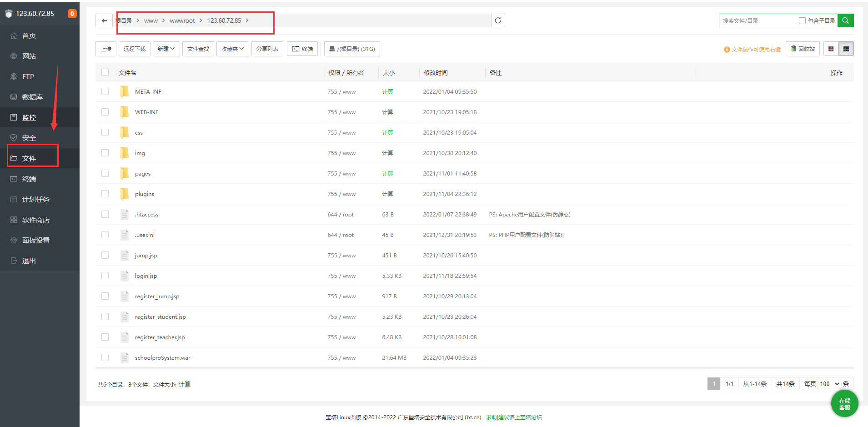This screenshot has height=427, width=868.
Task: Check the .htaccess row checkbox
Action: [105, 214]
